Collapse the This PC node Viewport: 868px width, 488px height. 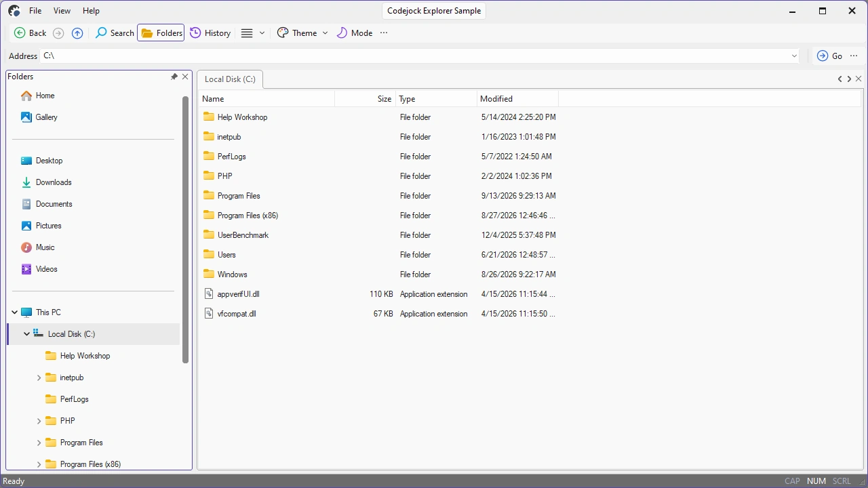[14, 312]
